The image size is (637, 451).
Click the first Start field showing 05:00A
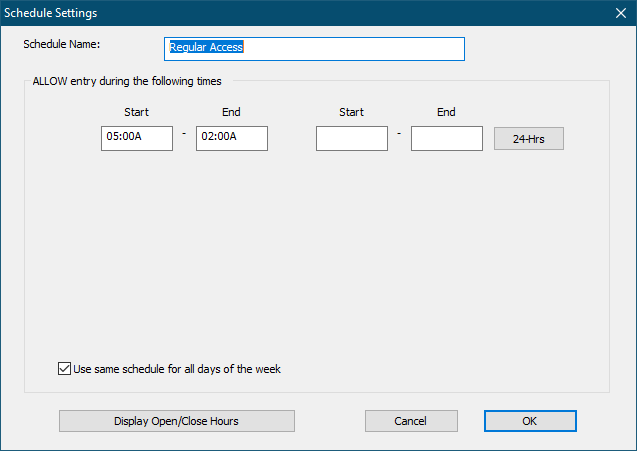(x=137, y=137)
